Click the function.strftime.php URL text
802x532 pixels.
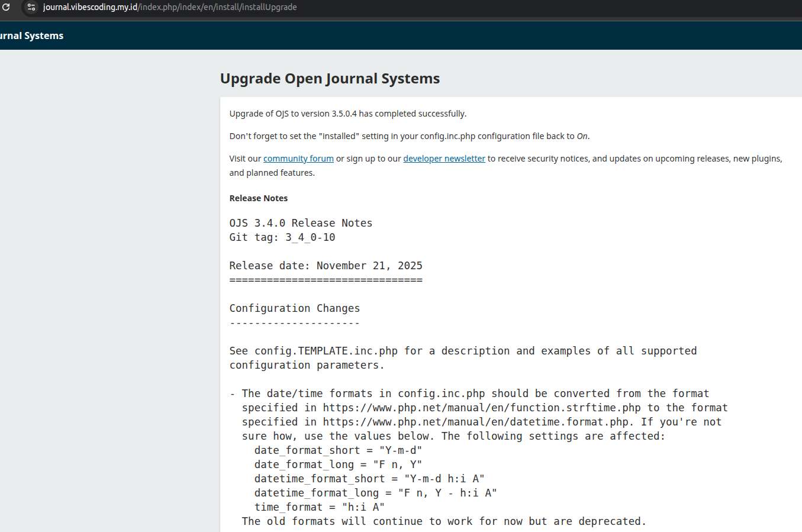482,408
